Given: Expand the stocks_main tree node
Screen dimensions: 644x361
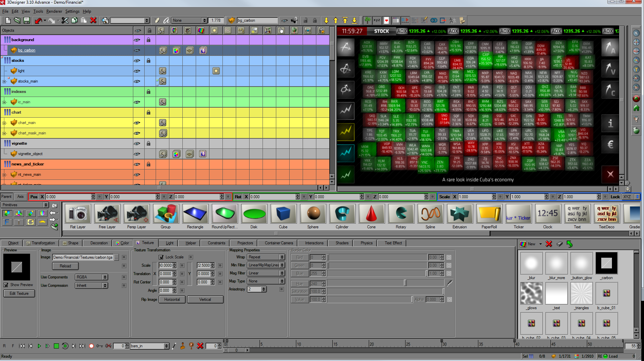Looking at the screenshot, I should [x=4, y=81].
